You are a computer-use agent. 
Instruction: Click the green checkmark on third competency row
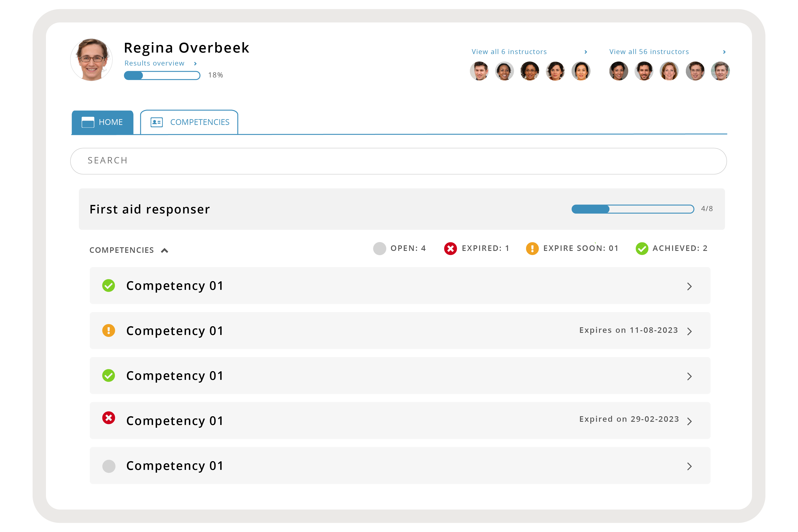(109, 376)
